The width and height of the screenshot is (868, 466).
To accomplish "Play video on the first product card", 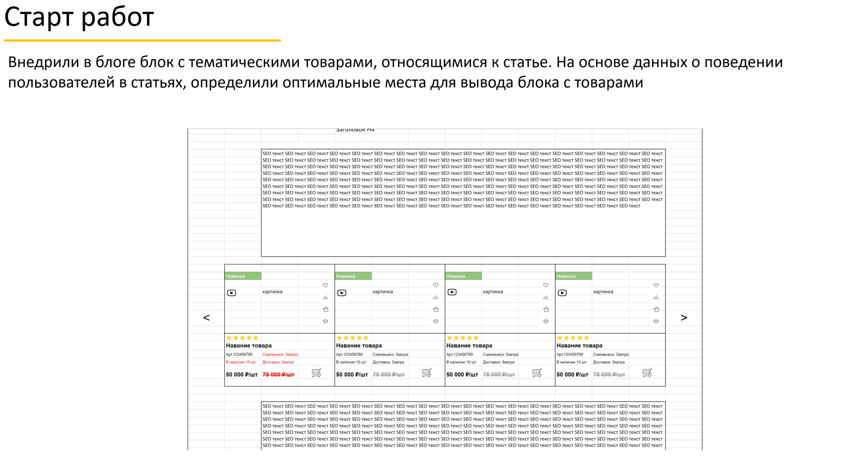I will (x=231, y=293).
